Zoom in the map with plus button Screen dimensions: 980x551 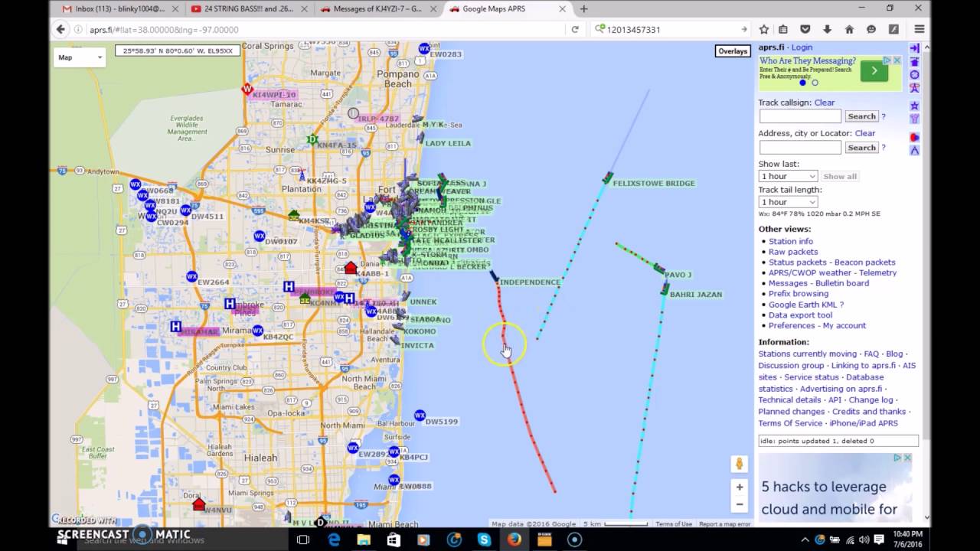(740, 487)
